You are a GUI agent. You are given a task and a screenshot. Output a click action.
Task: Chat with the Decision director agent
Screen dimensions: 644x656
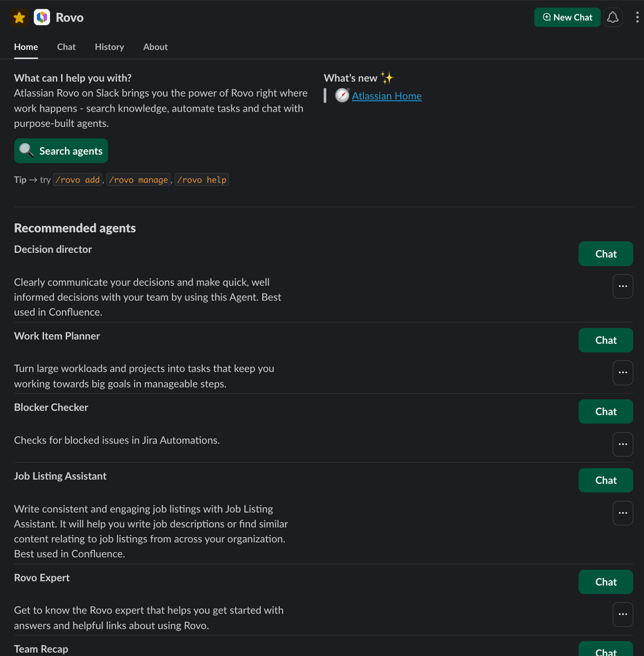[x=605, y=254]
